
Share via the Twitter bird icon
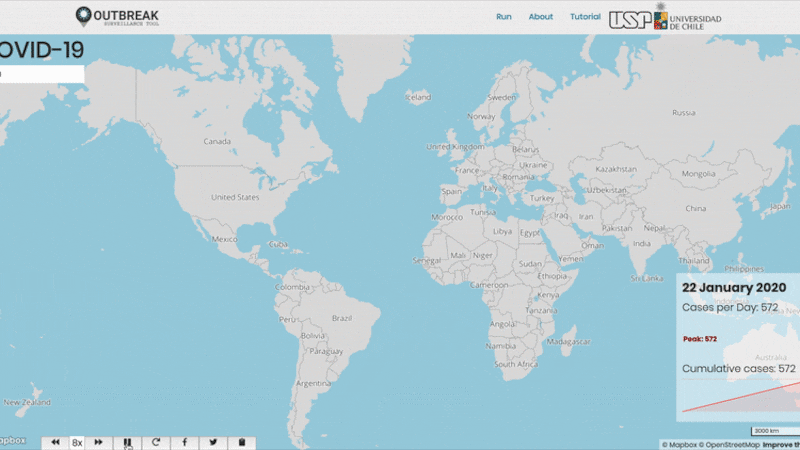(x=213, y=442)
